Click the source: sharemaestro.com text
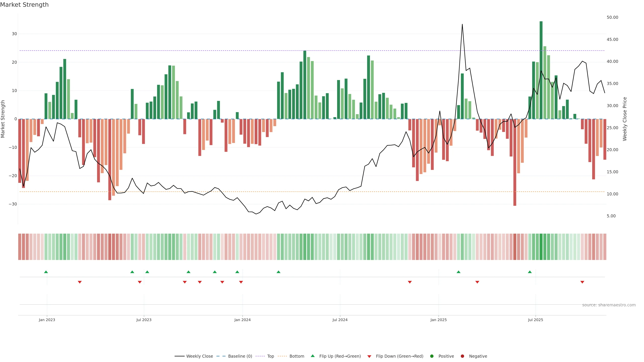 [609, 305]
